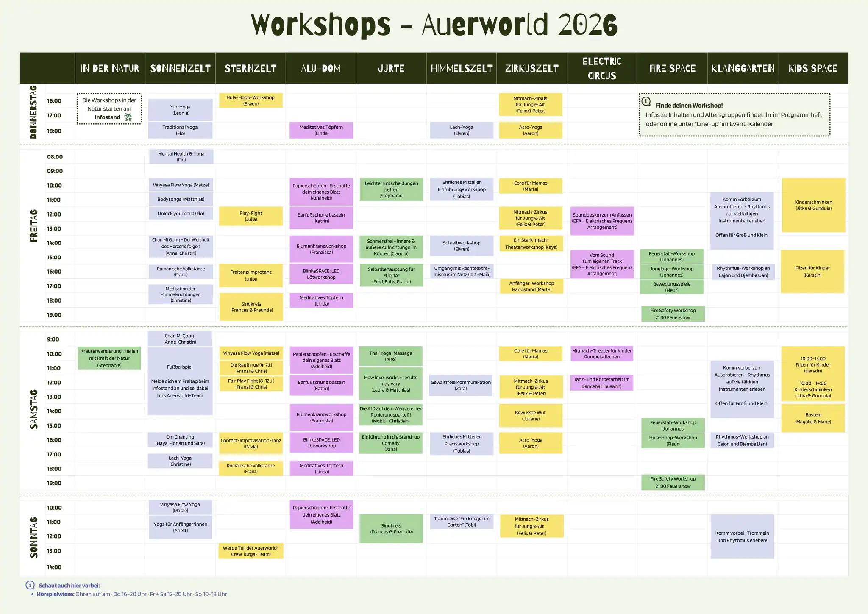Viewport: 868px width, 614px height.
Task: Click the DONNERSTAG day label
Action: [x=33, y=112]
